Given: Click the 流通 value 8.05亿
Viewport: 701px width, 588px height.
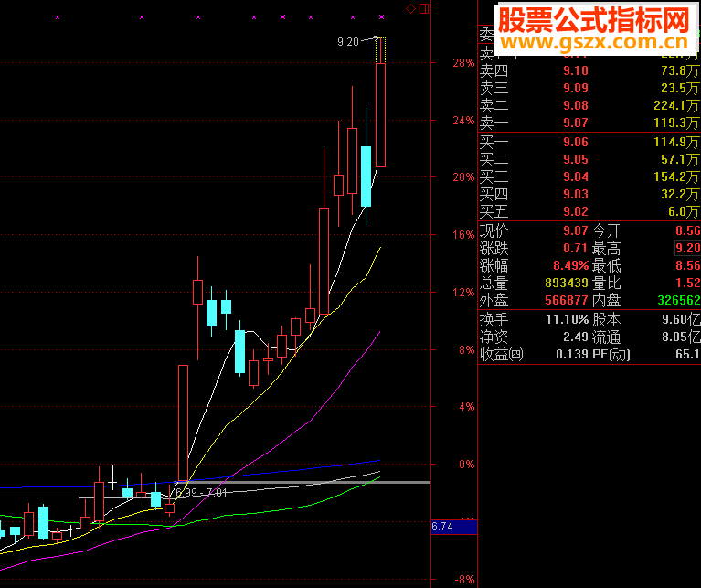Looking at the screenshot, I should (681, 337).
